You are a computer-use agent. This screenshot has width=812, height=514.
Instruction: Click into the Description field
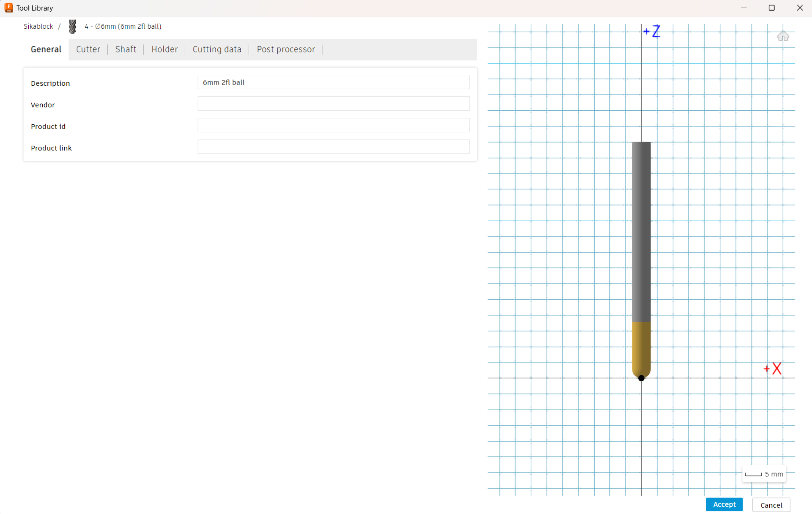point(333,82)
